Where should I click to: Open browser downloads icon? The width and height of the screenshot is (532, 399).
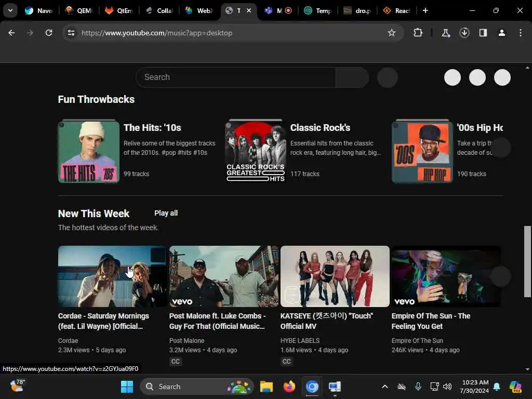464,33
